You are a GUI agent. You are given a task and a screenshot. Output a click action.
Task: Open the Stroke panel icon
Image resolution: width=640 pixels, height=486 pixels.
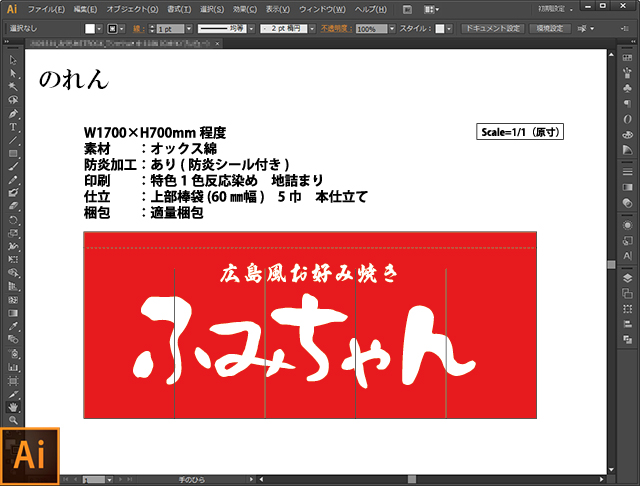[627, 186]
